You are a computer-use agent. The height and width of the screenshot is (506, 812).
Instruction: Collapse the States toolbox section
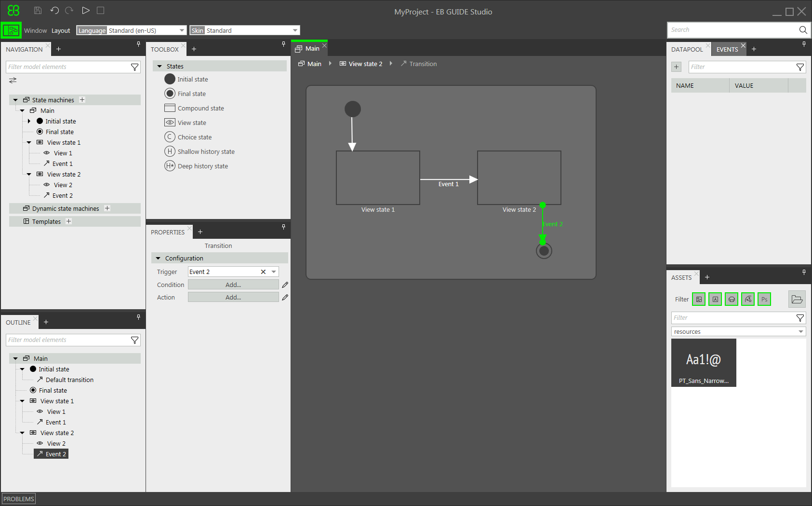point(160,66)
